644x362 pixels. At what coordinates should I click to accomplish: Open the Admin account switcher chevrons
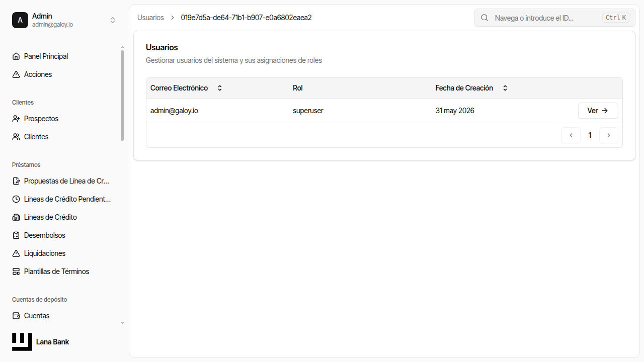pos(113,20)
